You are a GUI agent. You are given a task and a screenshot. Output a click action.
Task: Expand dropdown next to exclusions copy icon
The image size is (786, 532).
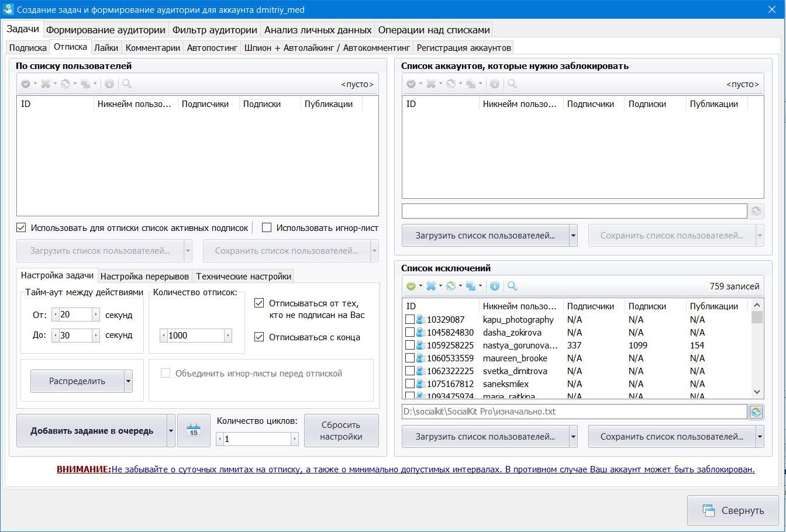tap(480, 286)
